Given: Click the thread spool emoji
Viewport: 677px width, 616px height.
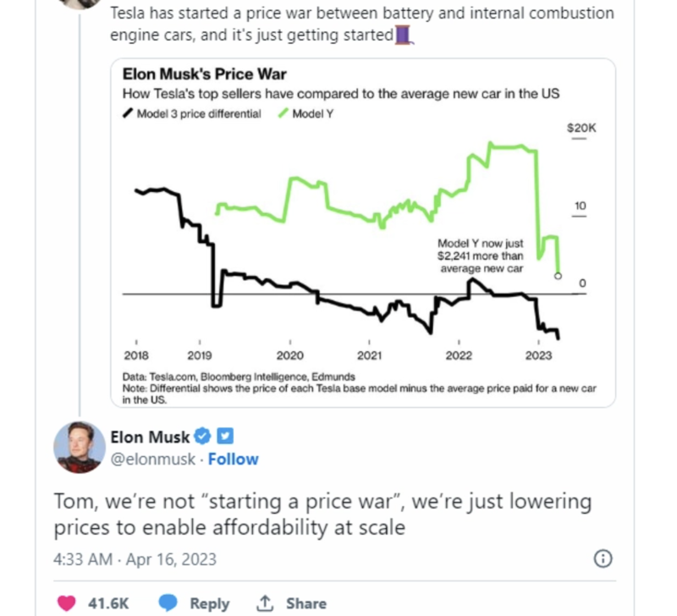Looking at the screenshot, I should click(x=405, y=36).
